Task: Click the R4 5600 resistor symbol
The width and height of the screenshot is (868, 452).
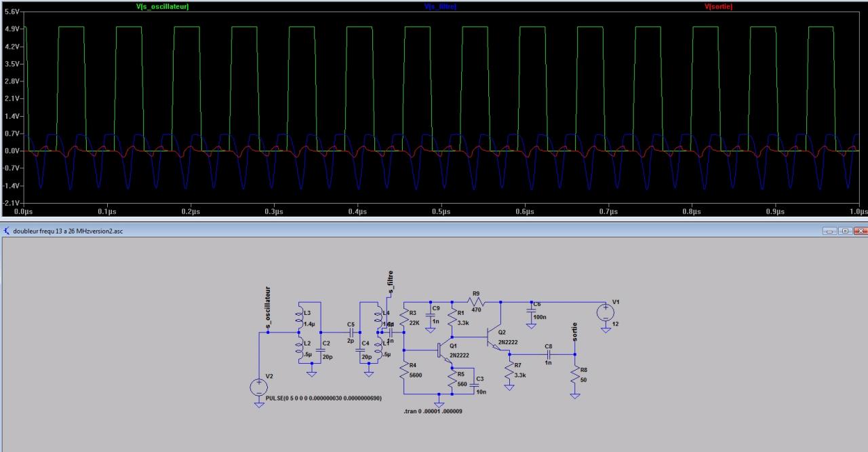Action: (404, 371)
